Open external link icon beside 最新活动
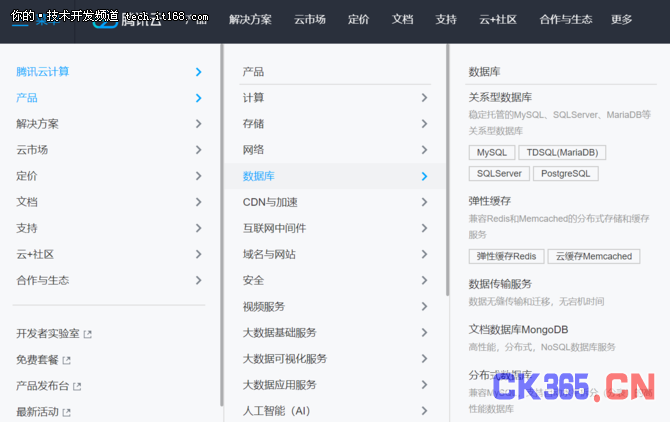 click(66, 413)
